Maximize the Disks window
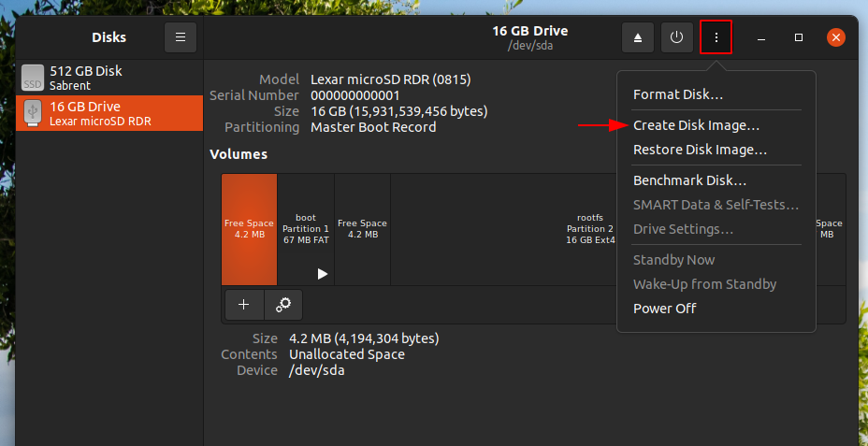 (x=798, y=37)
